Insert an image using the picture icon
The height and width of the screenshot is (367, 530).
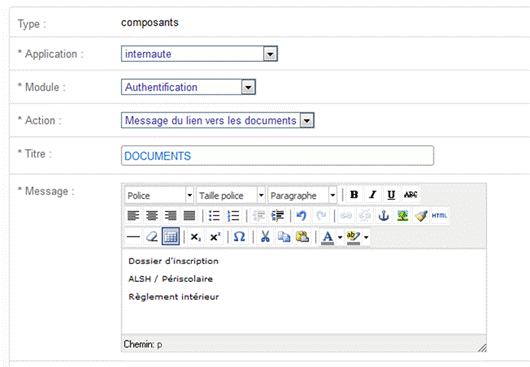pos(402,216)
